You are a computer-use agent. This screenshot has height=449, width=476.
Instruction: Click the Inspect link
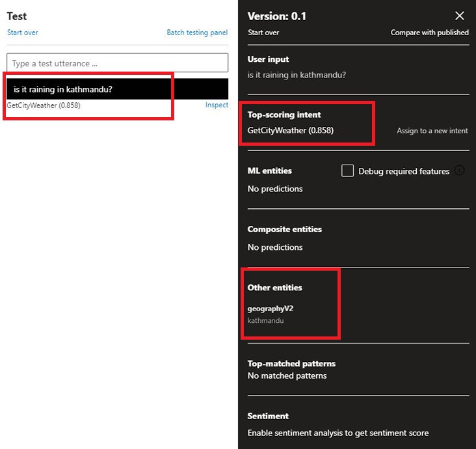(217, 105)
